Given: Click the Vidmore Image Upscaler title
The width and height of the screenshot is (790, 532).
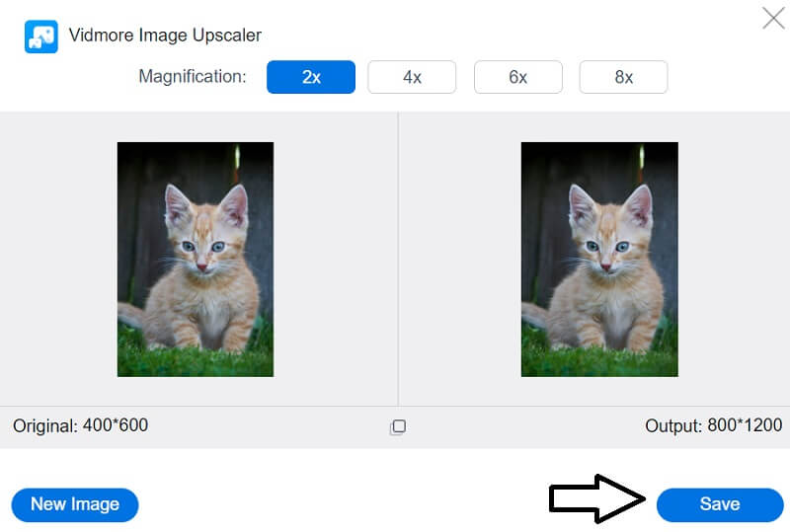Looking at the screenshot, I should [x=165, y=37].
